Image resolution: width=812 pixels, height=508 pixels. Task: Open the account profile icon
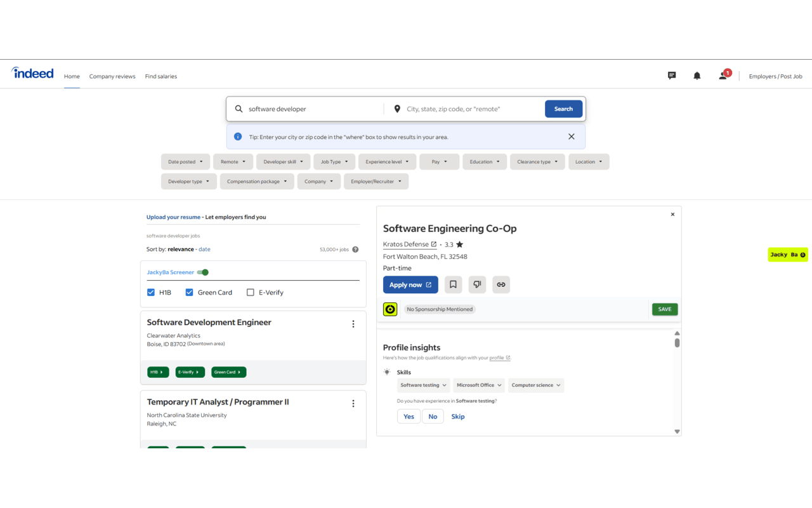click(723, 76)
